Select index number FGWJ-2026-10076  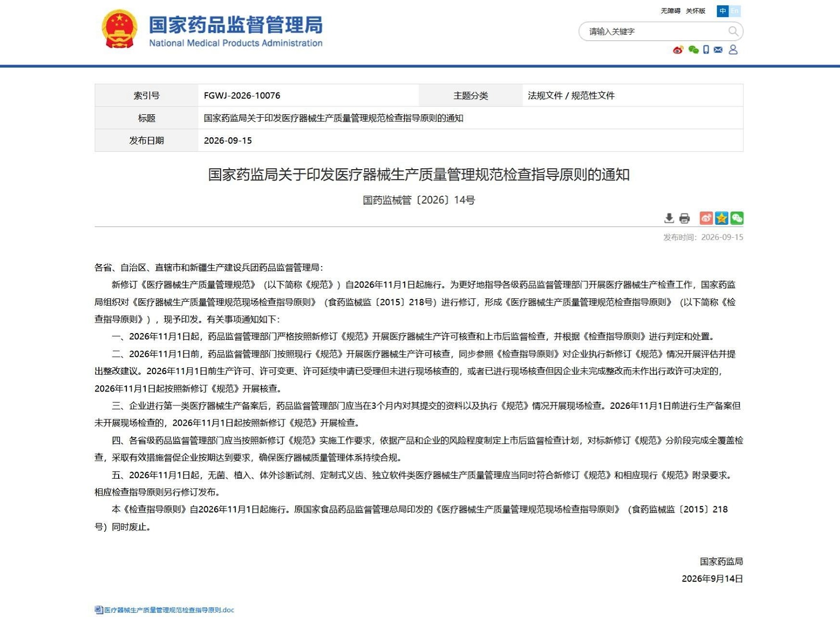pyautogui.click(x=242, y=95)
